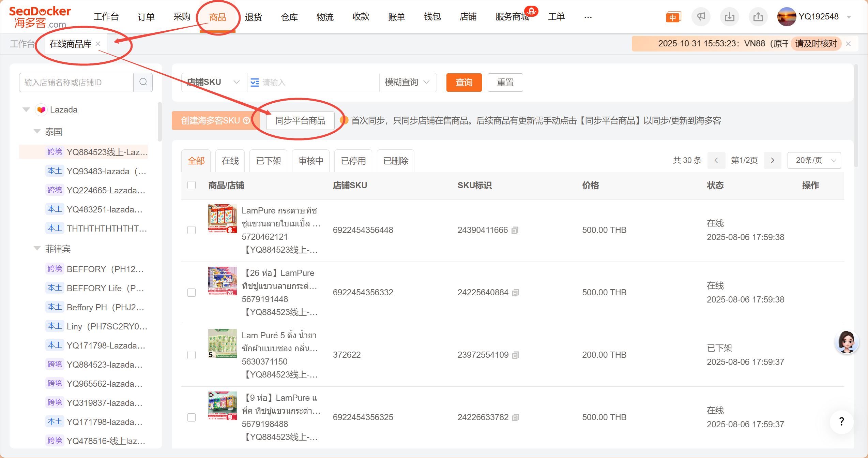Click the batch input list icon

(255, 82)
